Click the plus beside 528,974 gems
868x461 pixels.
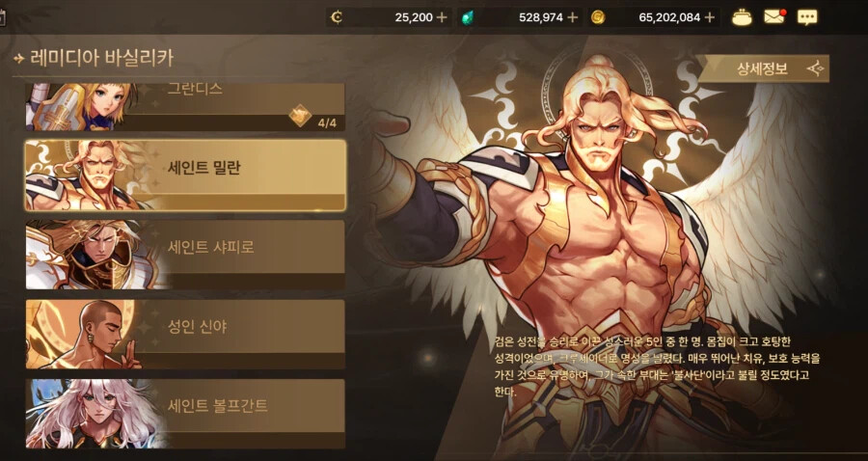pos(572,17)
